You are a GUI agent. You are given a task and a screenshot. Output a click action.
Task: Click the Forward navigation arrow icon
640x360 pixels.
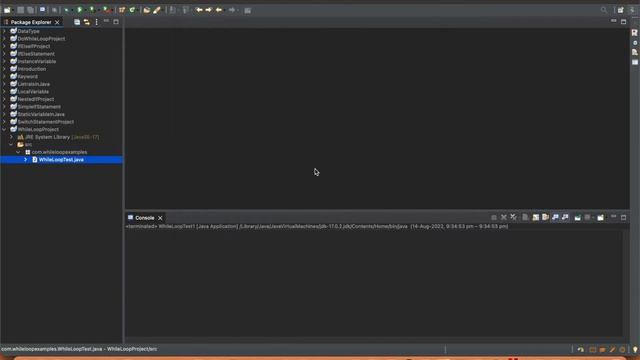click(232, 10)
